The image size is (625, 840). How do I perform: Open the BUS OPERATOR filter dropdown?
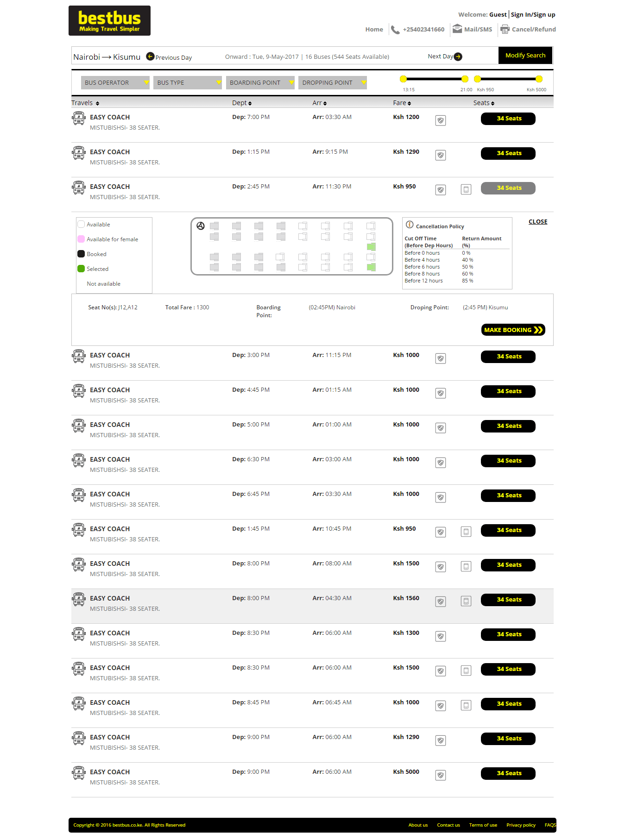[115, 82]
